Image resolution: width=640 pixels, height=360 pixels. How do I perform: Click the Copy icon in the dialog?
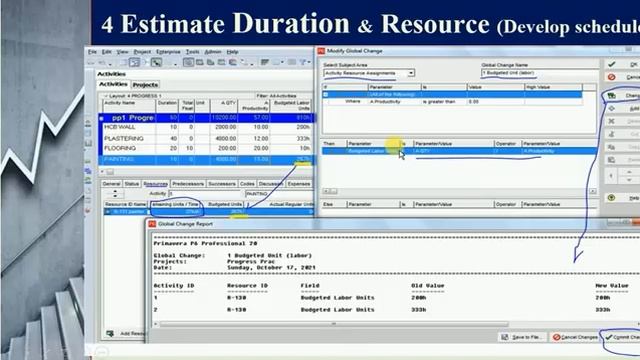click(x=611, y=147)
